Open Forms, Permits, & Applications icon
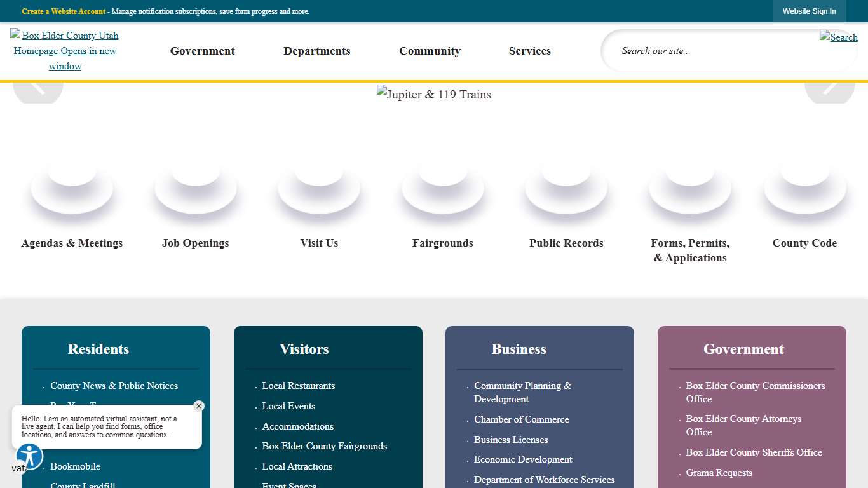The width and height of the screenshot is (868, 488). click(690, 189)
